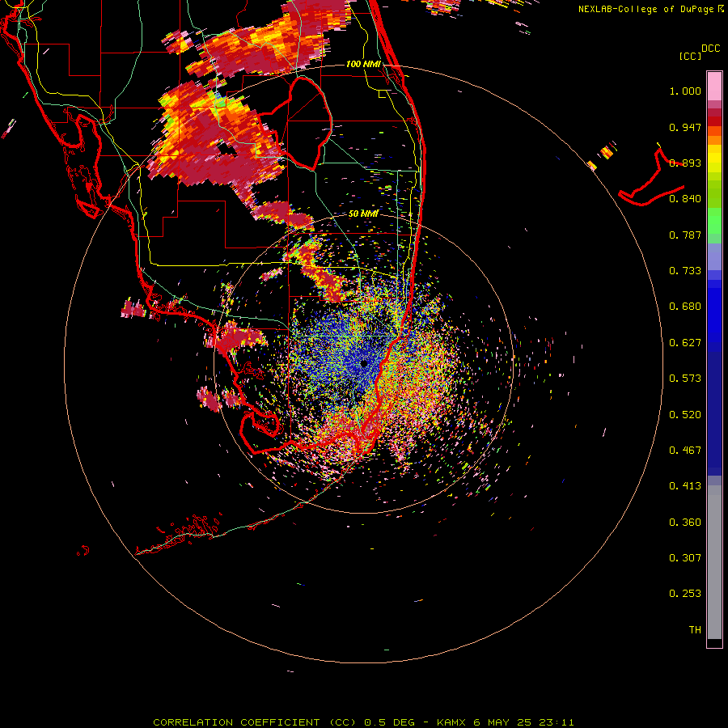Click the TH threshold label
728x728 pixels.
[x=695, y=630]
